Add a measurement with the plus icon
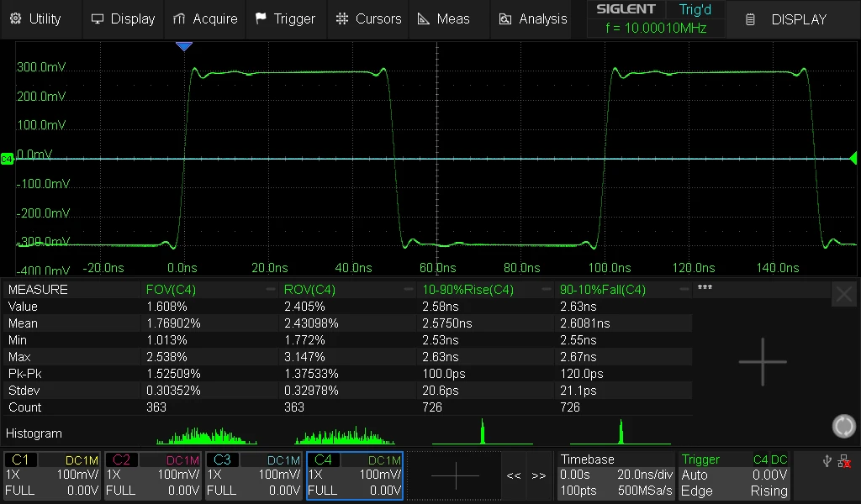The width and height of the screenshot is (861, 504). [763, 362]
